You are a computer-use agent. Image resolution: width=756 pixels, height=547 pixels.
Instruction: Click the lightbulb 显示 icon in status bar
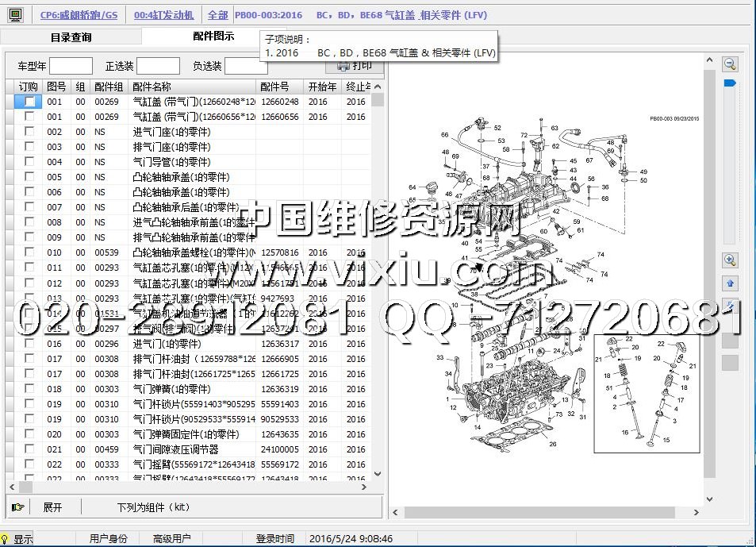pyautogui.click(x=7, y=539)
